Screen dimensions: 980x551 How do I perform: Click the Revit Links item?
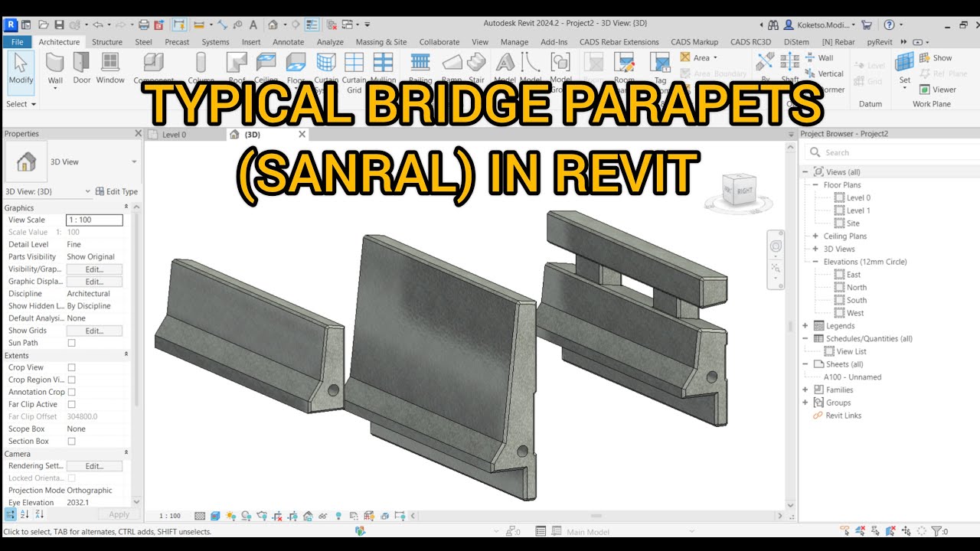(x=844, y=416)
